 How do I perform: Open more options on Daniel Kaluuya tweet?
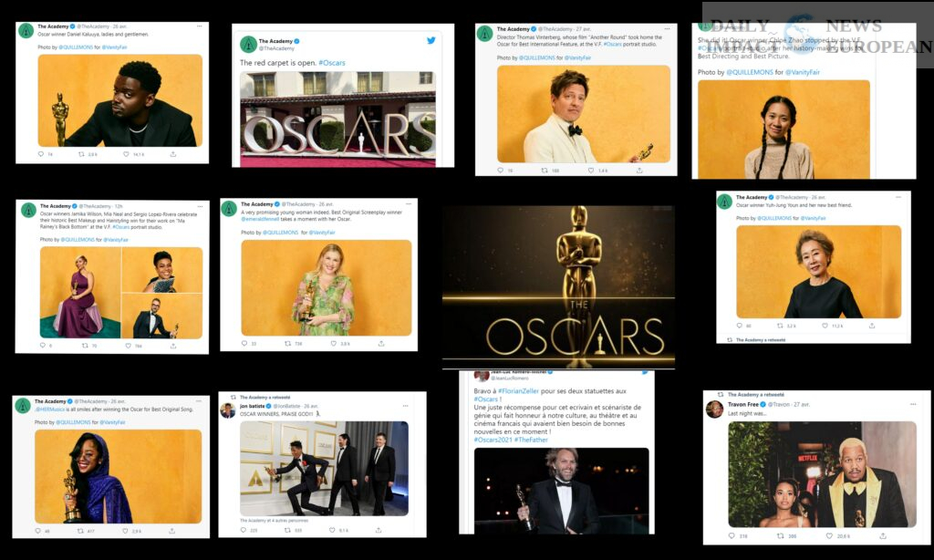click(199, 26)
